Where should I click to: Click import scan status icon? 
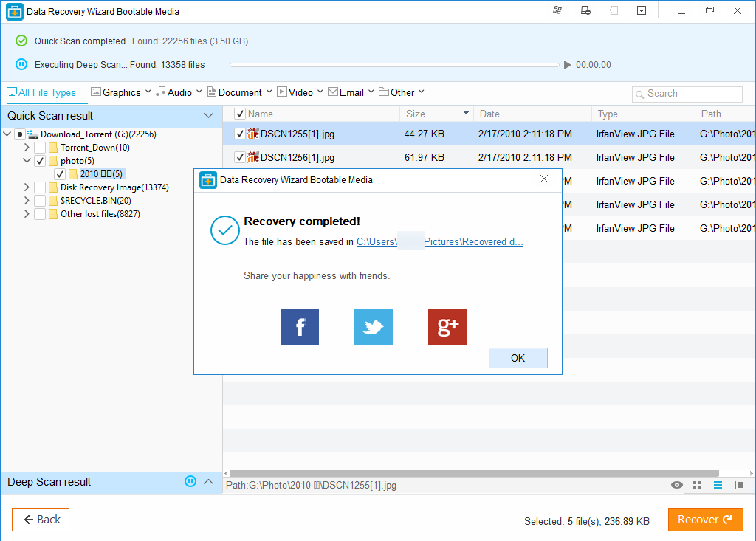point(614,10)
